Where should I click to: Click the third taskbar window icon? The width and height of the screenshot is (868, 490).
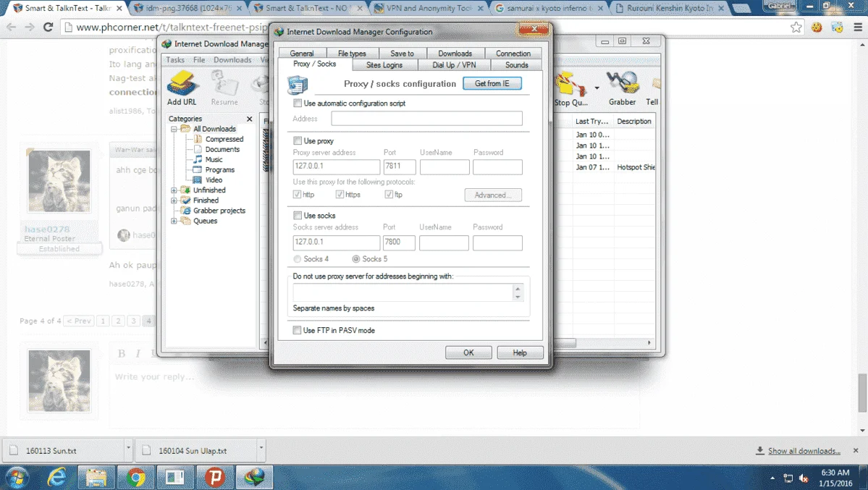[x=175, y=477]
